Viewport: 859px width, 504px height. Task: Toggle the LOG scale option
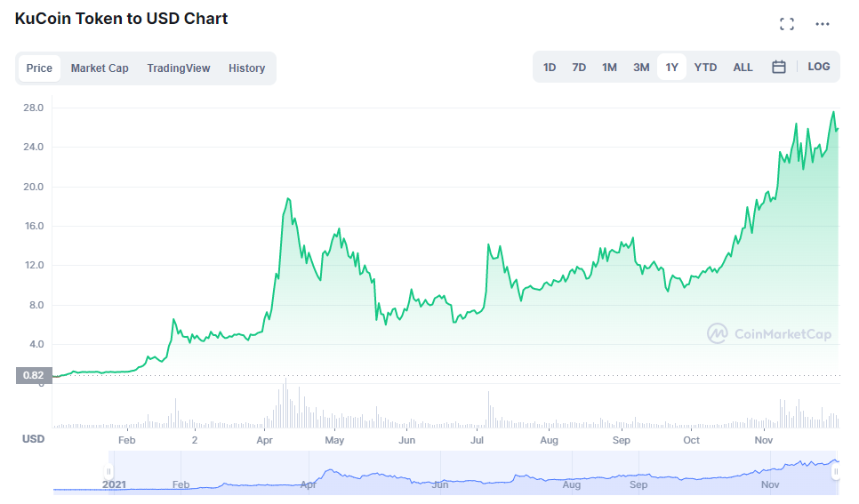(818, 67)
